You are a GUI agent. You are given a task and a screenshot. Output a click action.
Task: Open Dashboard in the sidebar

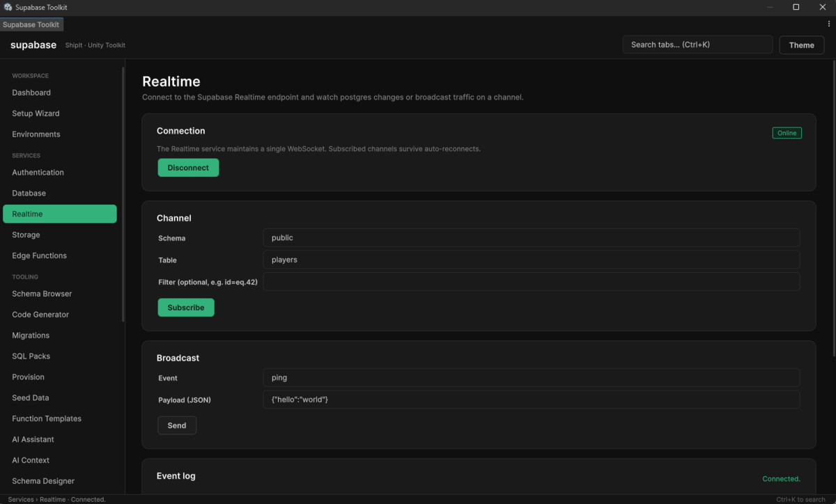(x=60, y=93)
